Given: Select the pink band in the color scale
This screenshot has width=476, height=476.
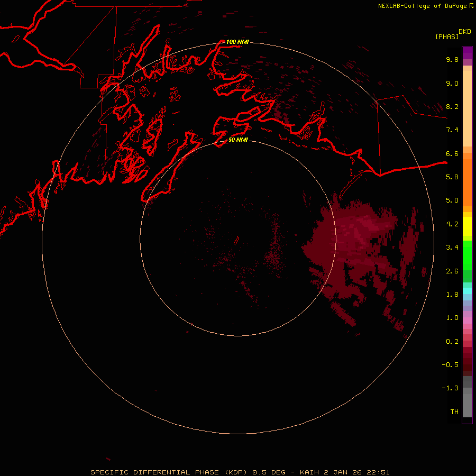Looking at the screenshot, I should [467, 321].
